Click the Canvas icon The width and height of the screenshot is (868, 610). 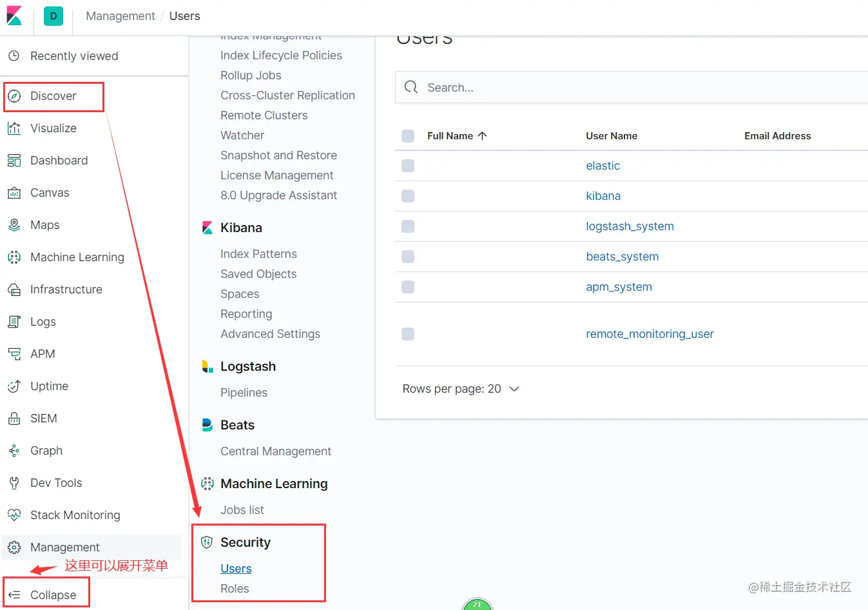click(x=14, y=193)
